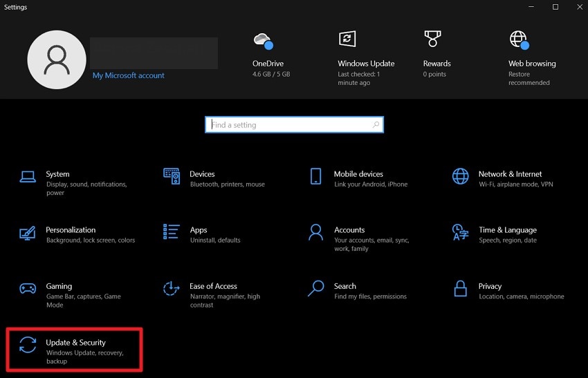Select the Gaming controller icon
Image resolution: width=588 pixels, height=378 pixels.
28,288
